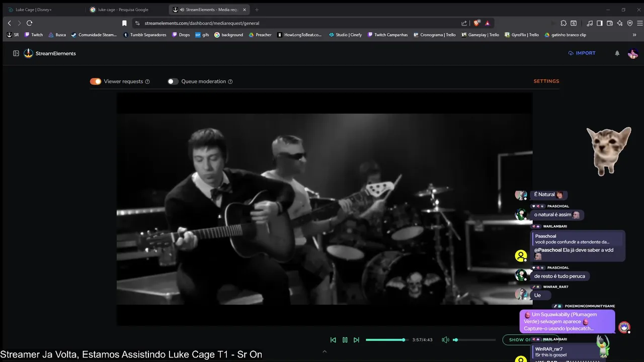Enable the Queue moderation toggle
644x362 pixels.
click(173, 81)
